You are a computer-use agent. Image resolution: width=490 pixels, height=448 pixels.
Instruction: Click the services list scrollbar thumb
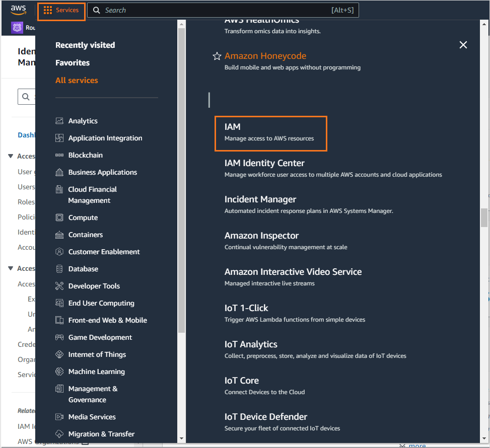[x=484, y=218]
